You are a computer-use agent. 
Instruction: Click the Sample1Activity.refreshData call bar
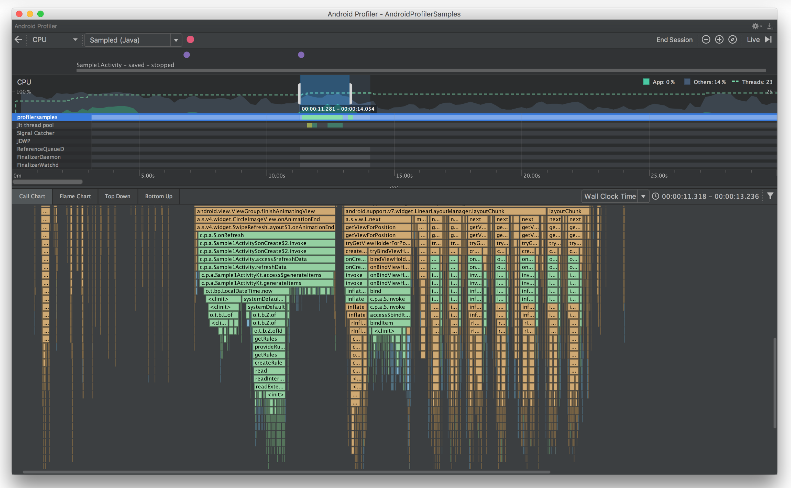point(266,267)
